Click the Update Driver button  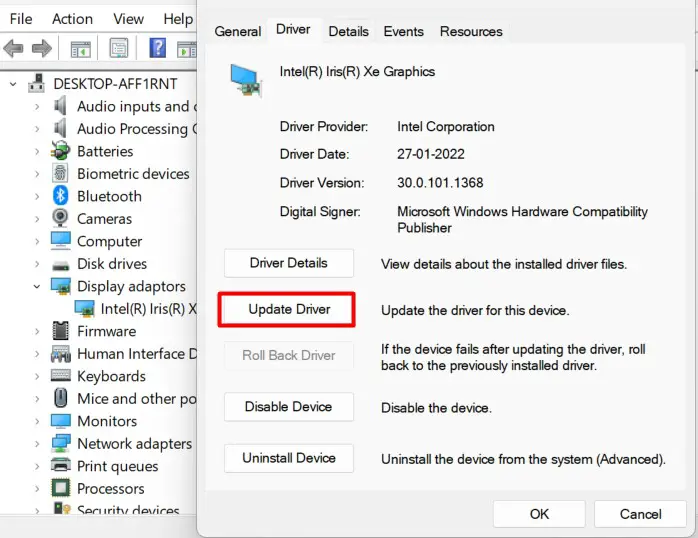(289, 309)
